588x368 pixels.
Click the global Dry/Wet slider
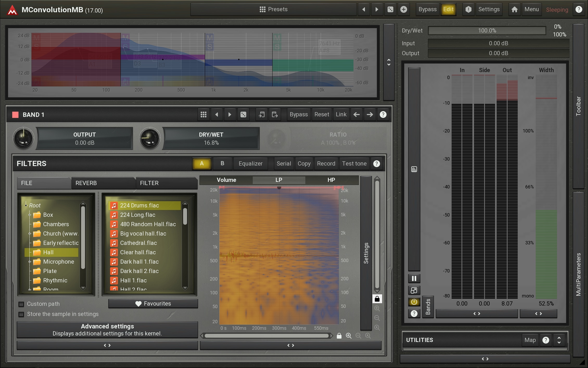coord(487,31)
